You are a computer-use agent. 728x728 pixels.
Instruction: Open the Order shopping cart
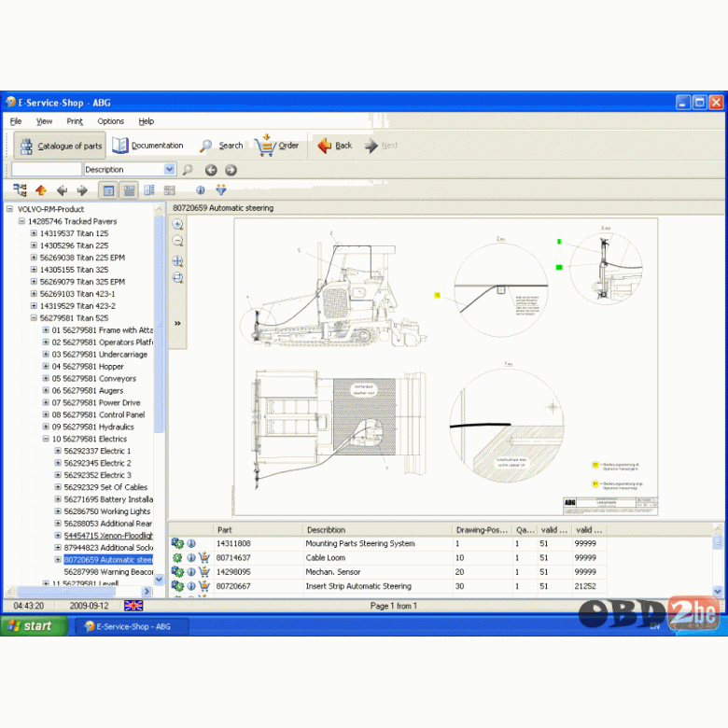point(276,146)
